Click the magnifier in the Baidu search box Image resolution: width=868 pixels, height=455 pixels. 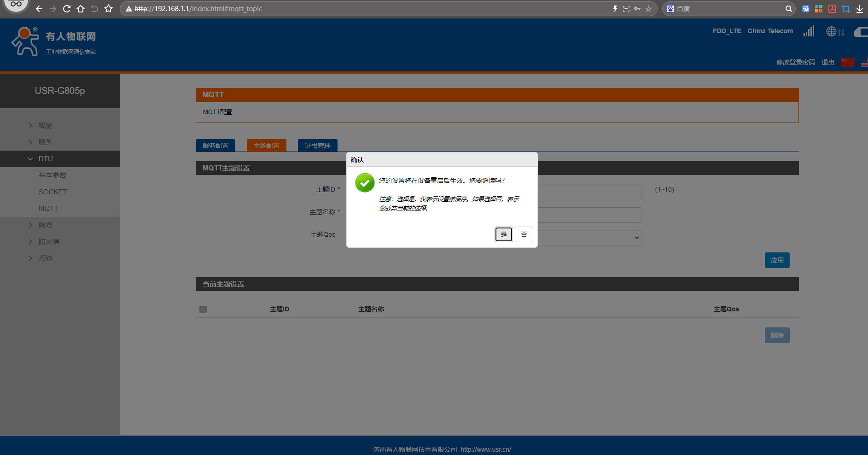pyautogui.click(x=788, y=9)
